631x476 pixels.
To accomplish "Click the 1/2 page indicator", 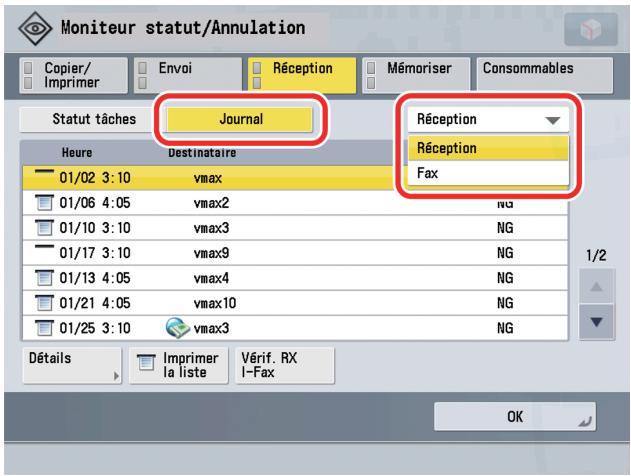I will (596, 255).
